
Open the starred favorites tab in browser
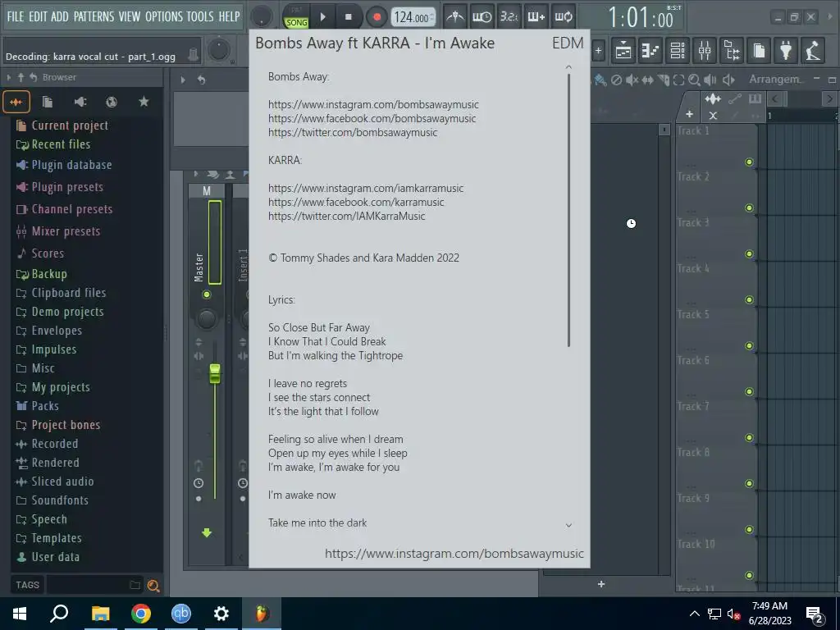(144, 102)
